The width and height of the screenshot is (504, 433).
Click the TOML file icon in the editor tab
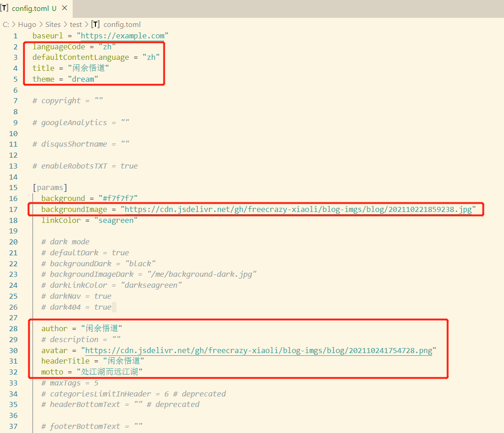[x=5, y=8]
